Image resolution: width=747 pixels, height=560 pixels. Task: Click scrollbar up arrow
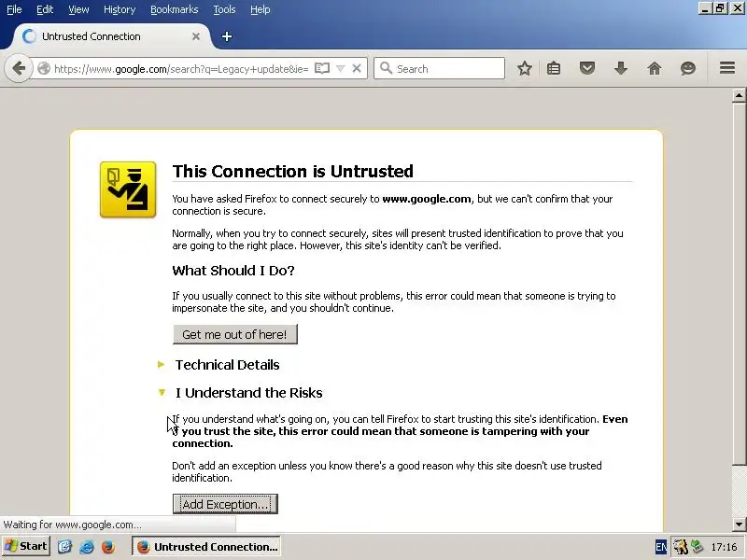click(739, 95)
